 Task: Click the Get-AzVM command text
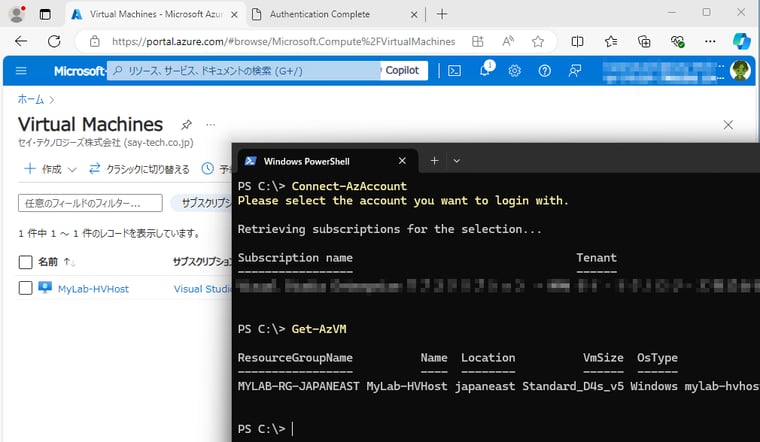[x=319, y=329]
